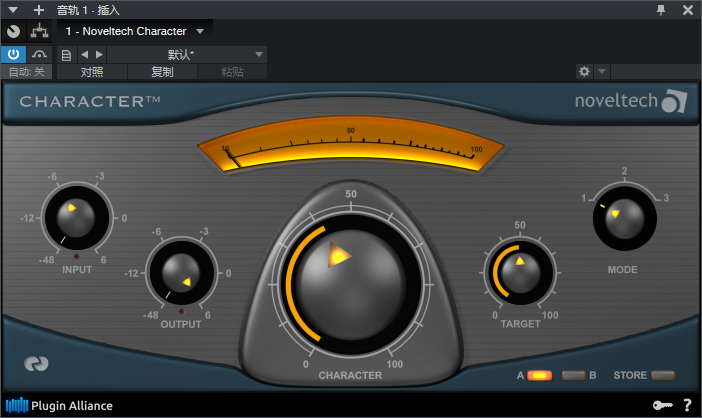Click the 音轨 1 - 插入 title text
Screen dimensions: 702x418
tap(88, 10)
